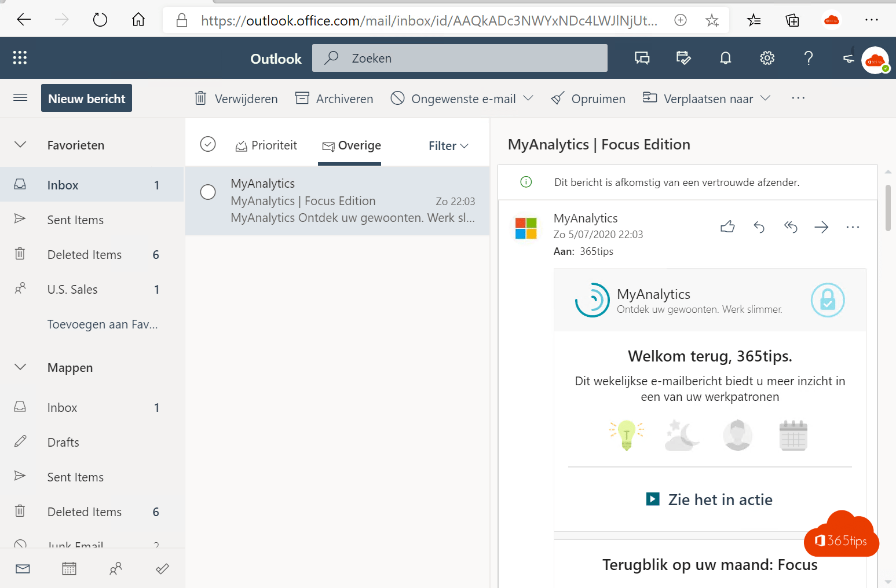Image resolution: width=896 pixels, height=588 pixels.
Task: Click browser back arrow
Action: pyautogui.click(x=24, y=20)
